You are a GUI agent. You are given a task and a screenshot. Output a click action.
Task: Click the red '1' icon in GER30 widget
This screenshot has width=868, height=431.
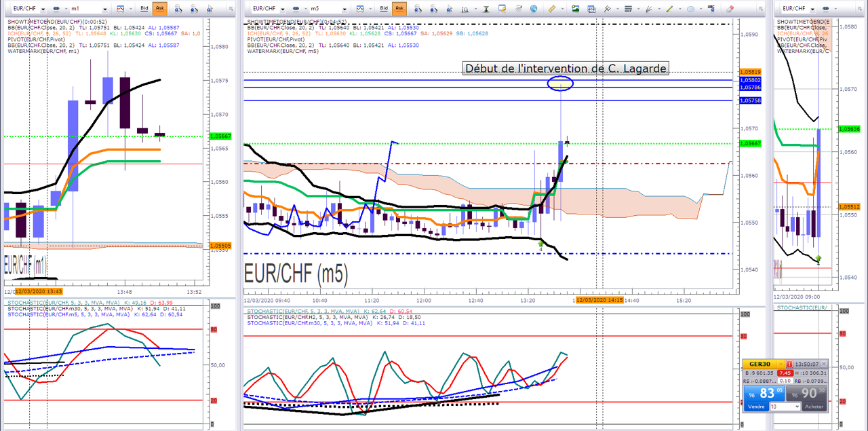pos(789,364)
